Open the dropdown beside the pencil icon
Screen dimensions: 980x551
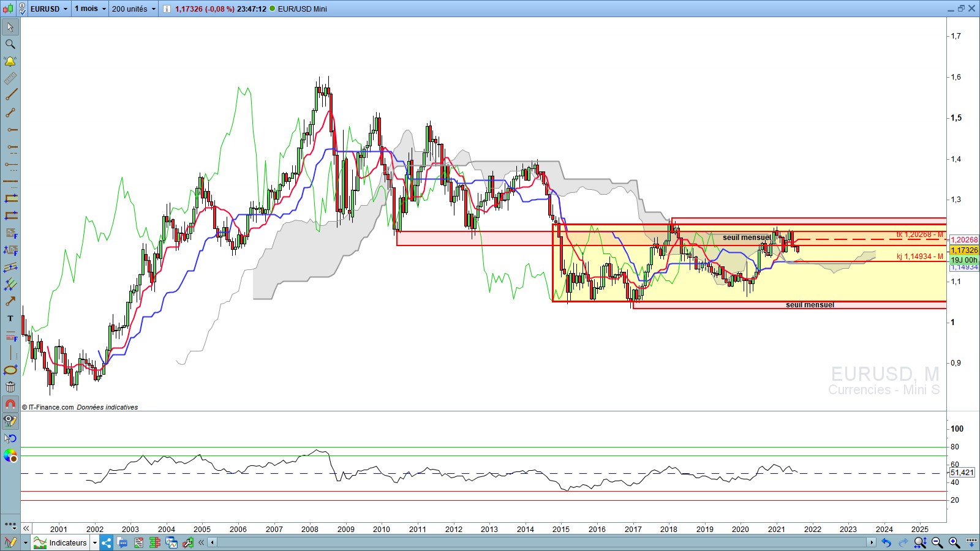tap(25, 542)
